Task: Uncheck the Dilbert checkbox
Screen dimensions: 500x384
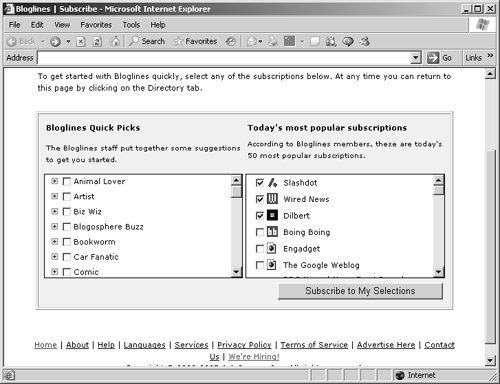Action: click(x=260, y=216)
